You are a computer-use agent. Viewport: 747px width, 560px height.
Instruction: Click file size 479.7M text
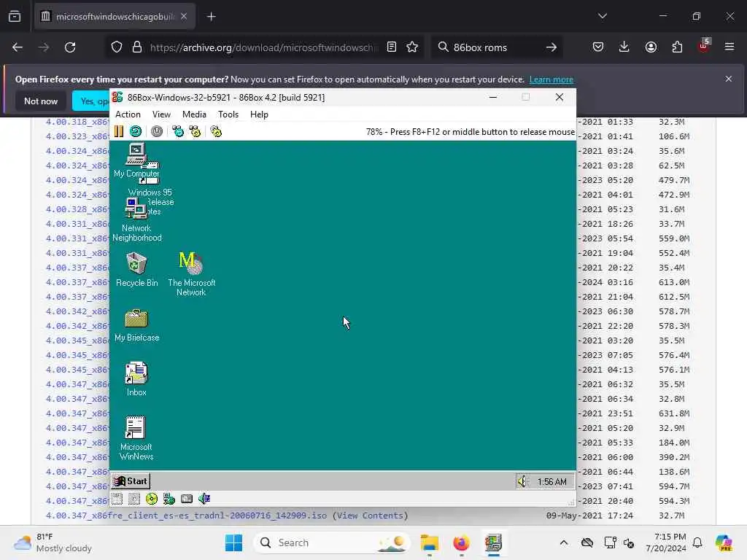click(x=673, y=180)
